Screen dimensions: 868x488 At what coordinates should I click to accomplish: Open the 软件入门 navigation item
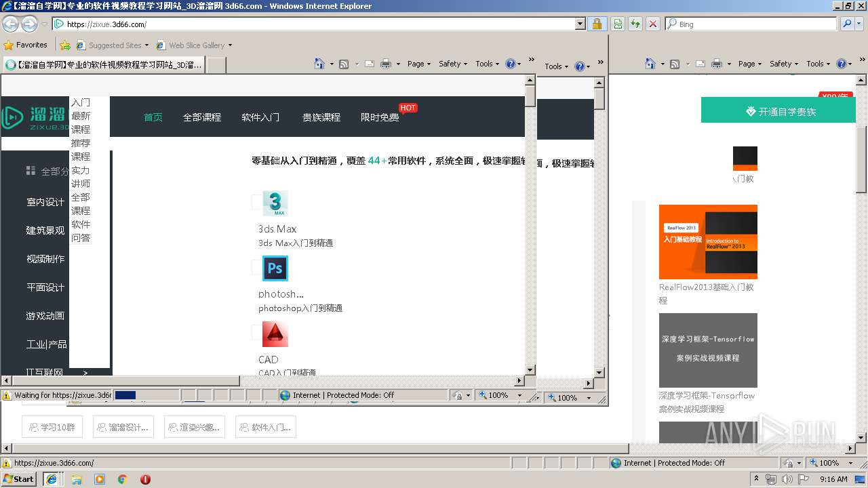[x=260, y=117]
